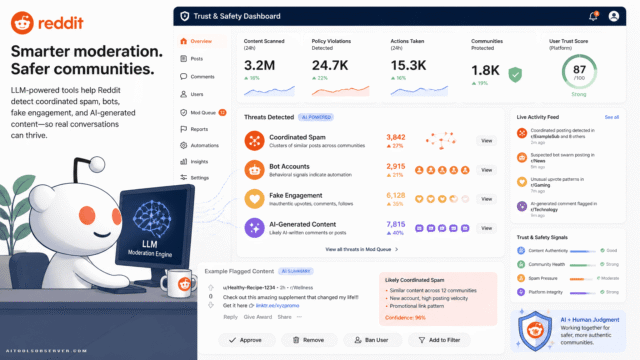The height and width of the screenshot is (360, 640).
Task: Click the Reddit logo icon
Action: tap(22, 23)
